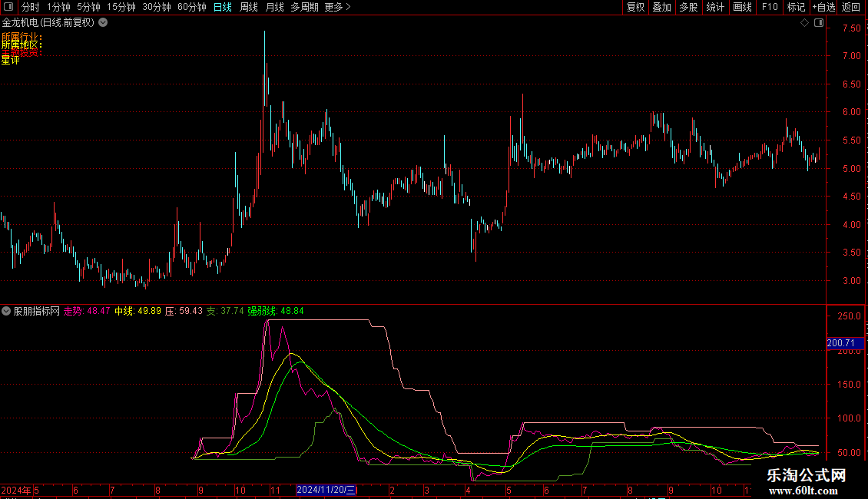
Task: Click the 压: 59.43 value
Action: tap(184, 311)
